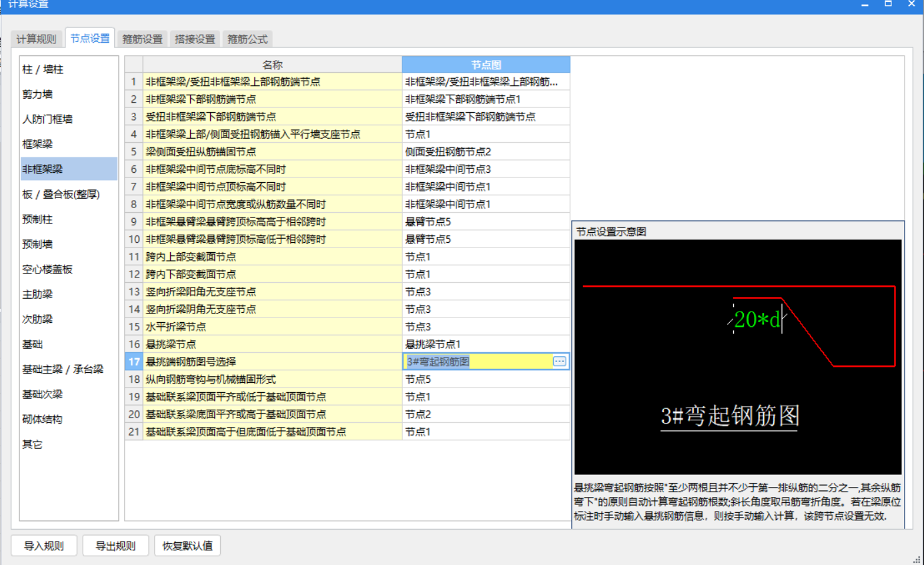This screenshot has height=565, width=924.
Task: Click the 名称 column header
Action: coord(272,65)
